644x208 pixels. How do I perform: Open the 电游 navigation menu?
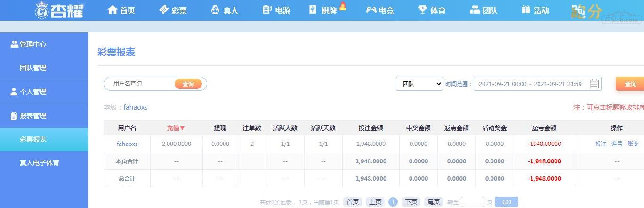click(276, 10)
